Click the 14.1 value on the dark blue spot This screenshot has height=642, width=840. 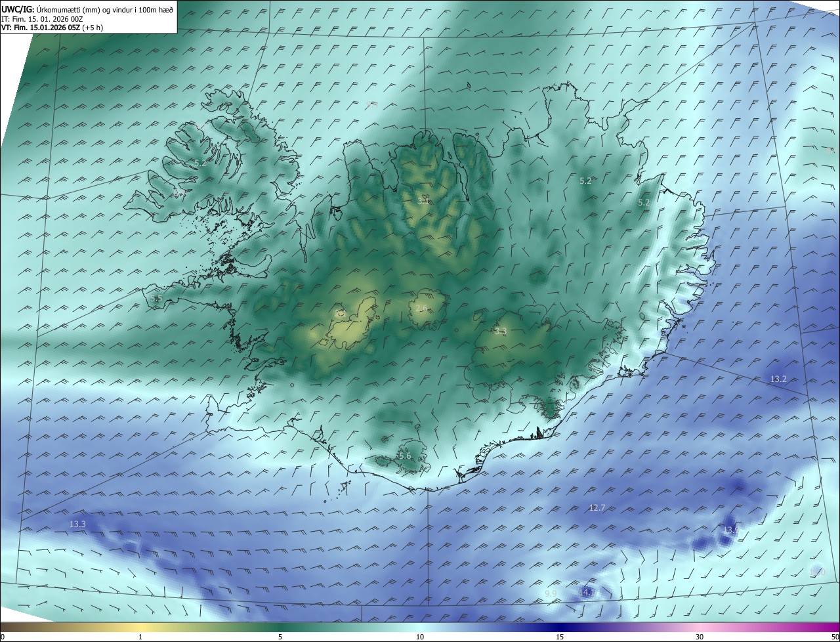tap(586, 592)
